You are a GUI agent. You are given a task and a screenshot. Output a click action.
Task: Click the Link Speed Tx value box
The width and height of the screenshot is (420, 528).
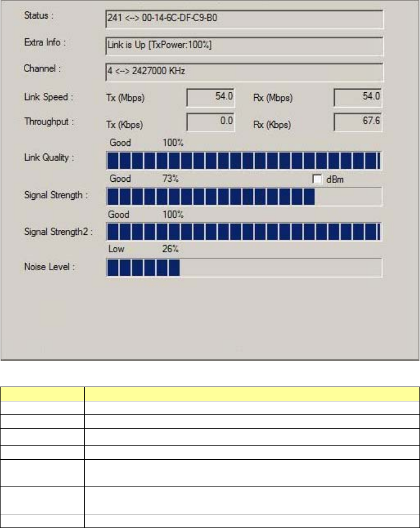[x=210, y=97]
